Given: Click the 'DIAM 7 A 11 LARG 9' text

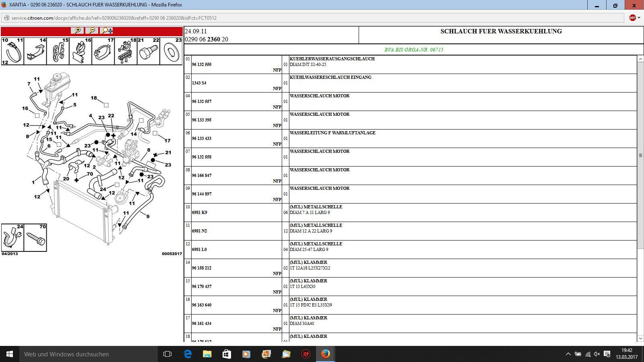Looking at the screenshot, I should pyautogui.click(x=310, y=212).
